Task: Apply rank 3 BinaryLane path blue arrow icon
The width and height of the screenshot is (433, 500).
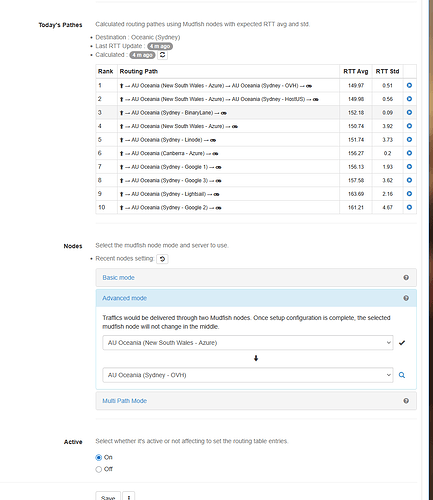Action: tap(409, 112)
